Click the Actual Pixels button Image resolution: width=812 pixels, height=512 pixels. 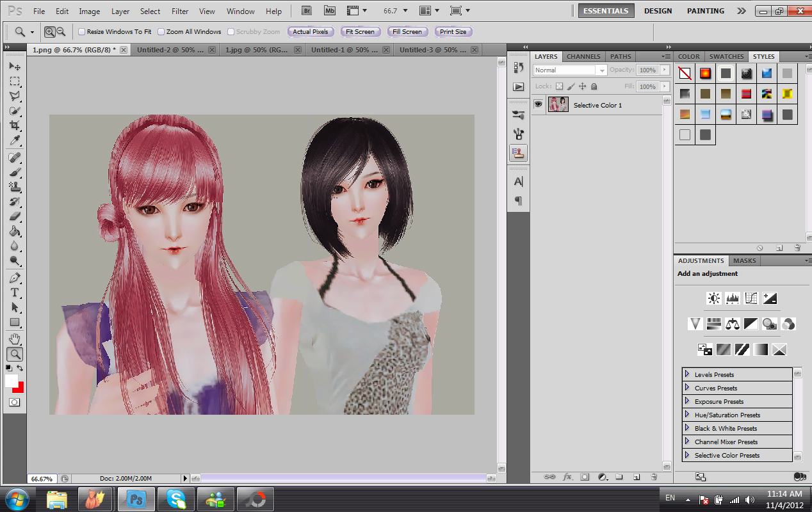coord(311,32)
